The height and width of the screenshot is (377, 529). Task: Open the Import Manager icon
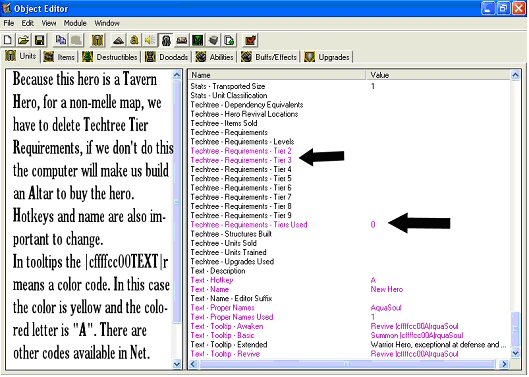click(x=229, y=40)
